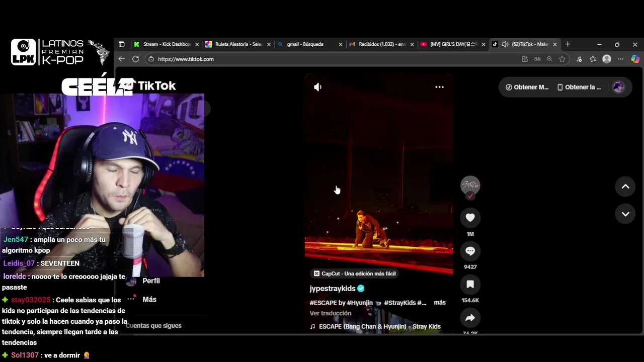
Task: Click the CapCut edition banner
Action: click(x=355, y=274)
